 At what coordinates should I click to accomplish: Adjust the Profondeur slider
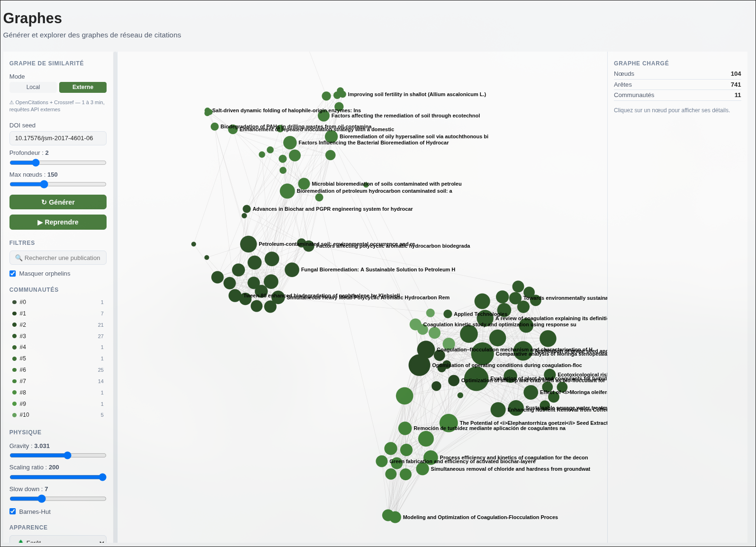click(x=58, y=162)
